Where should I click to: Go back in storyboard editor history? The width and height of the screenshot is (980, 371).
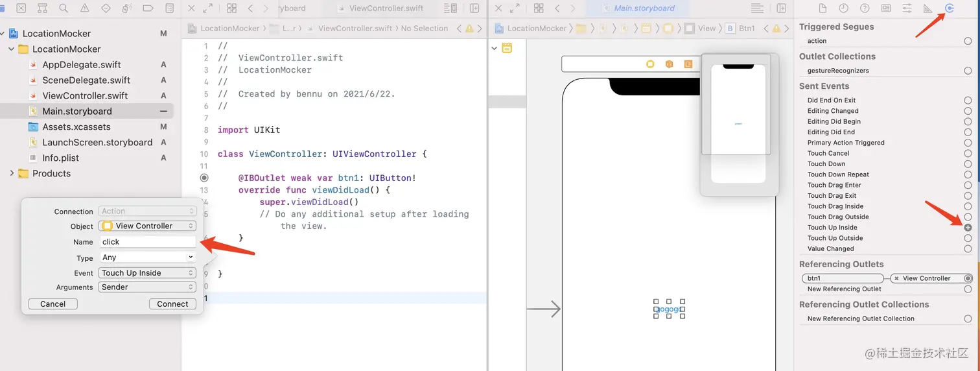point(557,8)
